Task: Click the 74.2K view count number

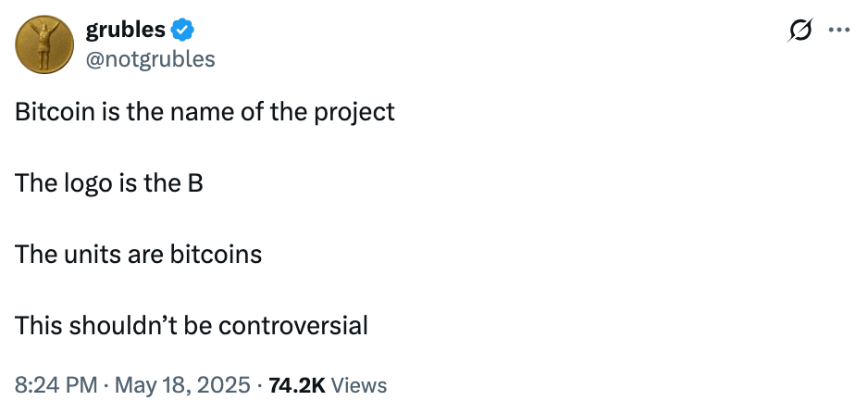Action: click(x=296, y=385)
